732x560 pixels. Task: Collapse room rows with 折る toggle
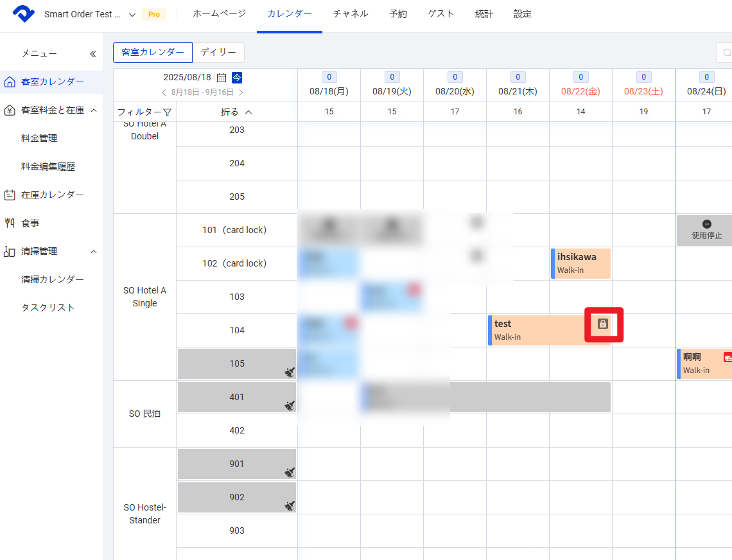[236, 112]
